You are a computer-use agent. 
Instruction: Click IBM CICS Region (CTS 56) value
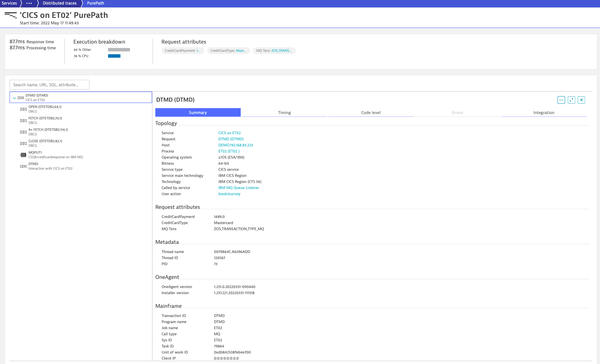click(240, 181)
